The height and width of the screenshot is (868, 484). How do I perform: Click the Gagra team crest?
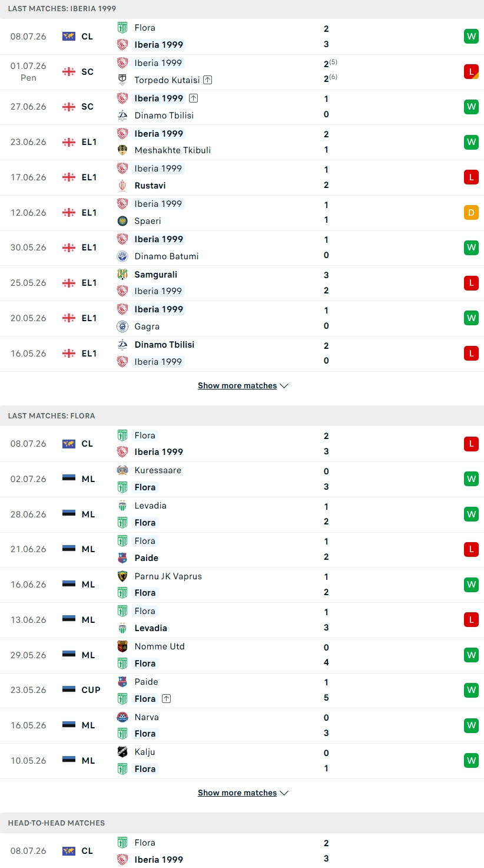click(x=122, y=326)
